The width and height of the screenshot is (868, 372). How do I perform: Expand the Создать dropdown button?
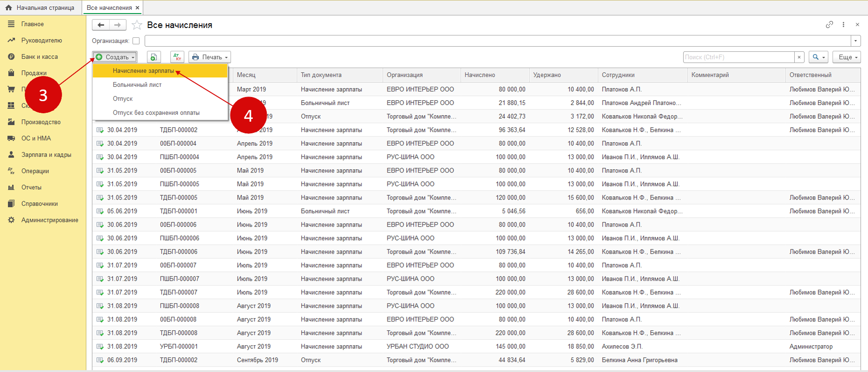pyautogui.click(x=115, y=57)
